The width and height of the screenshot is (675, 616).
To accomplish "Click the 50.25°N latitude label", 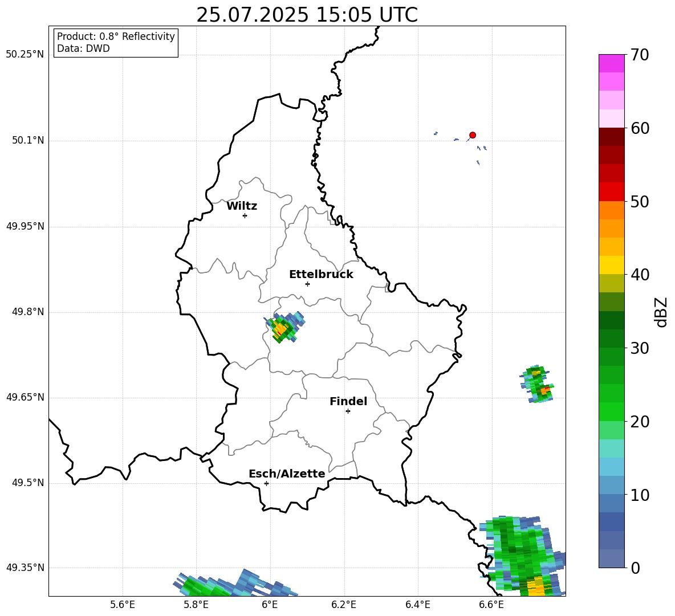I will 25,55.
